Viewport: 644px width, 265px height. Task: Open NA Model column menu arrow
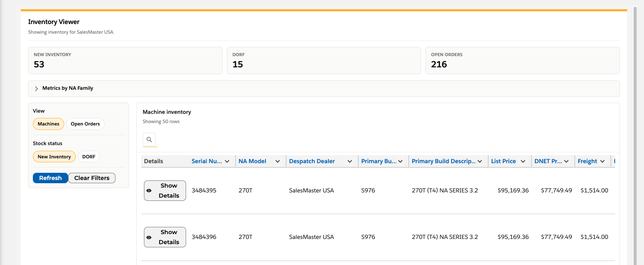pos(277,161)
